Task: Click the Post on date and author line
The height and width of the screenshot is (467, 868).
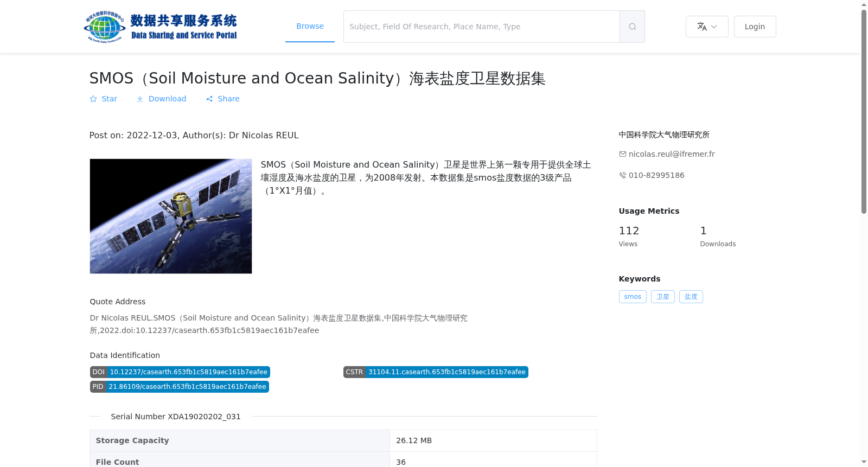Action: [x=194, y=135]
